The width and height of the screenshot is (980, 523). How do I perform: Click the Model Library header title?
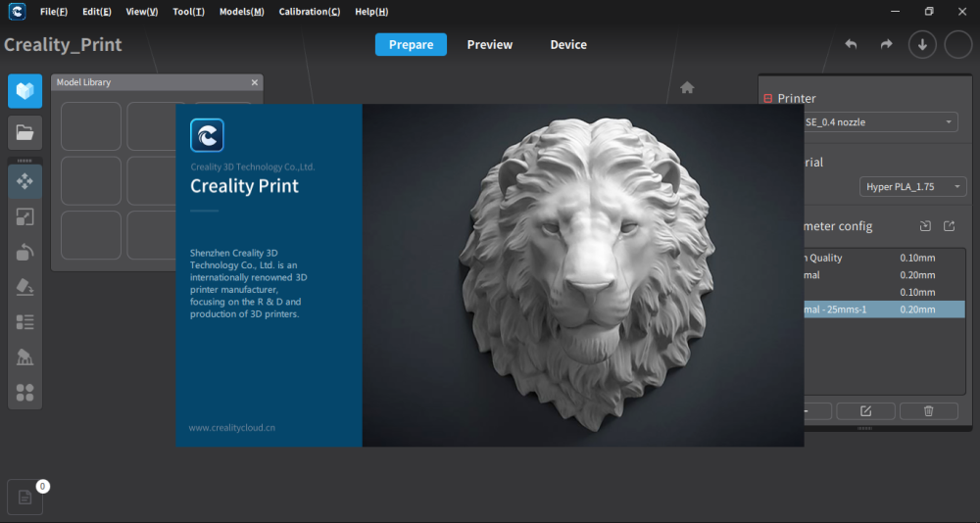coord(83,82)
